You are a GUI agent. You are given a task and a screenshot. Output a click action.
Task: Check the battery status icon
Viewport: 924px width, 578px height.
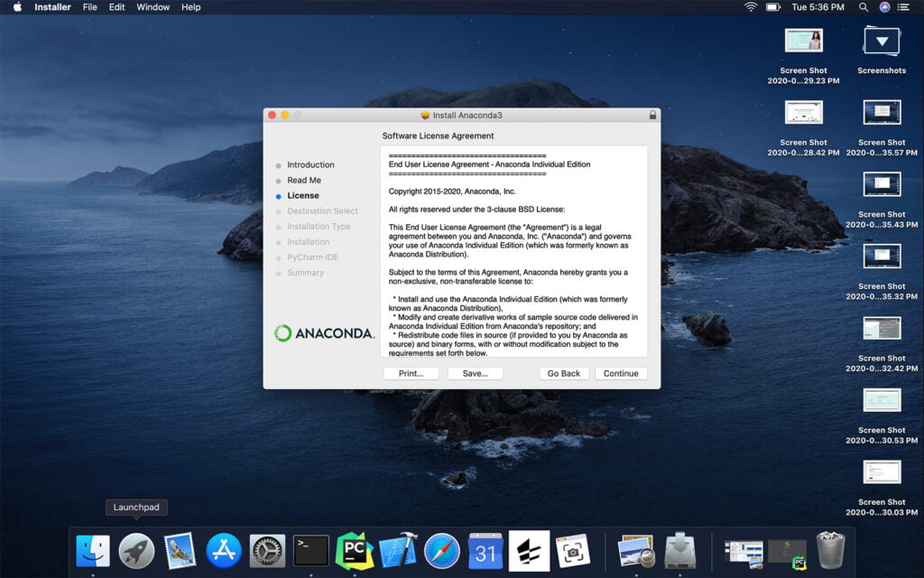[x=772, y=7]
